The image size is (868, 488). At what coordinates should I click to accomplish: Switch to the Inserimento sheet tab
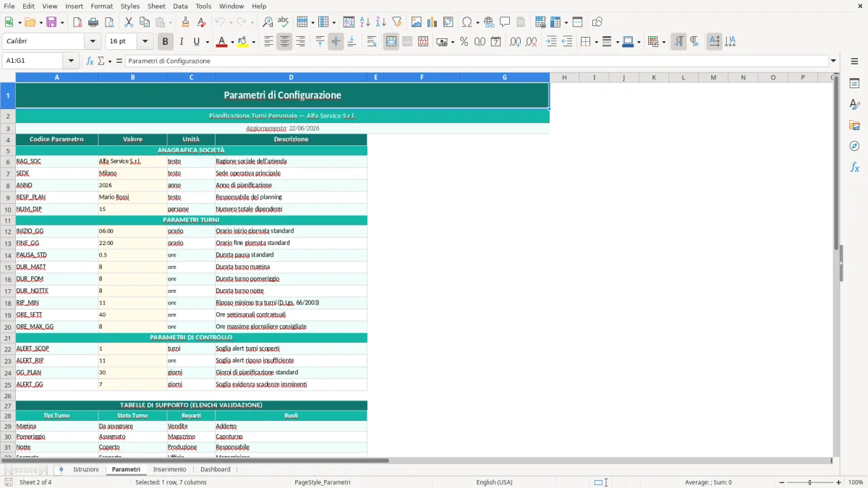point(169,469)
